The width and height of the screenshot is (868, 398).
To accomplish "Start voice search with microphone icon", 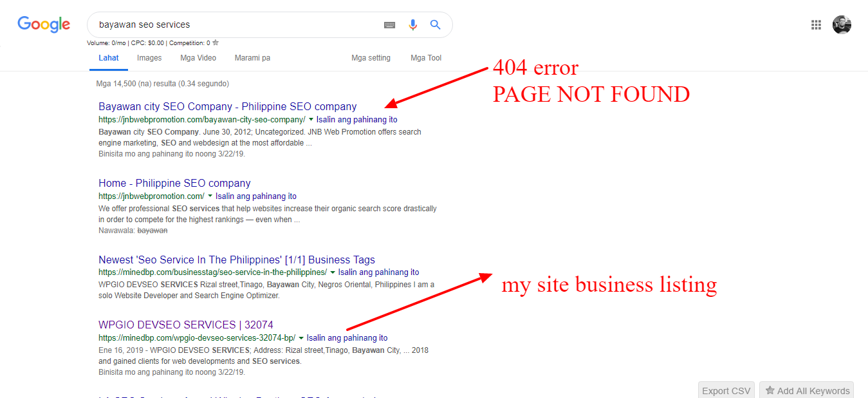I will pyautogui.click(x=413, y=25).
